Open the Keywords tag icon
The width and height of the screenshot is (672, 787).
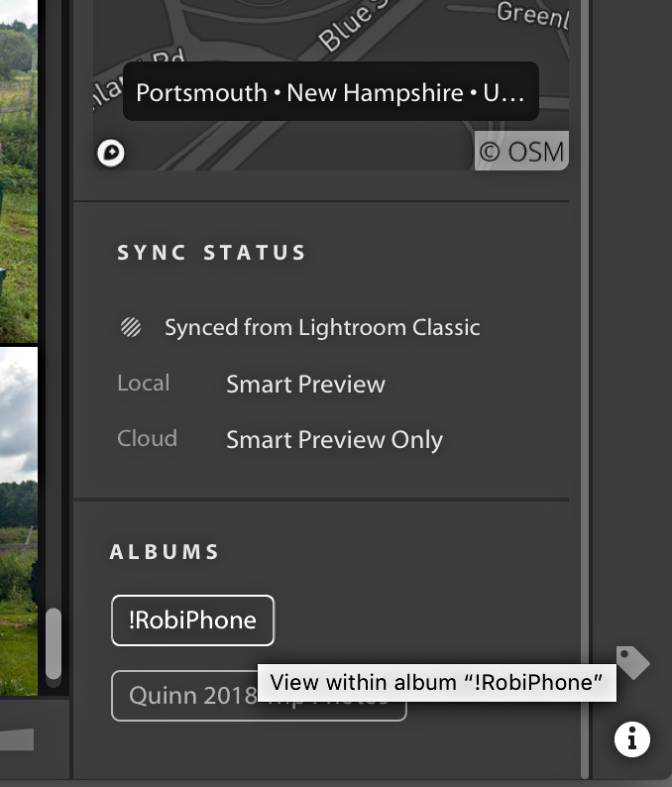point(632,661)
